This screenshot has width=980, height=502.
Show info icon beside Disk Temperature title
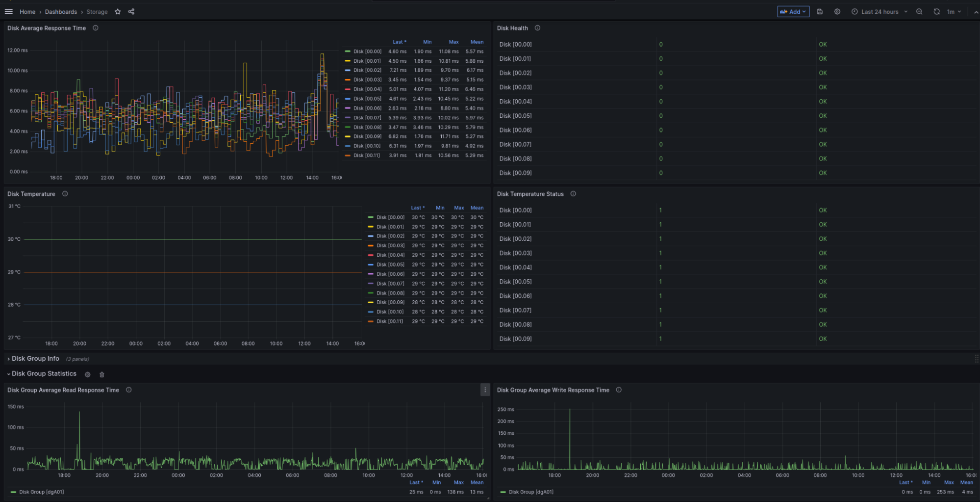(x=65, y=194)
